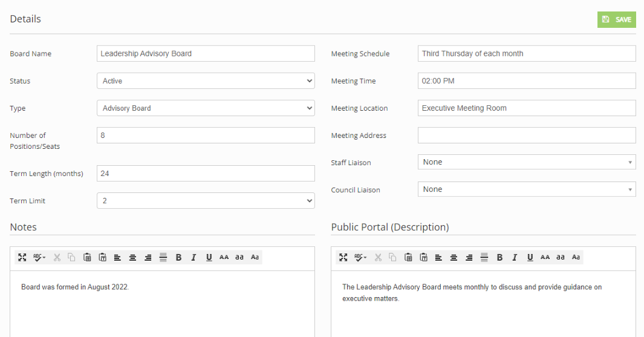The height and width of the screenshot is (337, 644).
Task: Apply lowercase aa in Public Portal editor
Action: coord(561,257)
